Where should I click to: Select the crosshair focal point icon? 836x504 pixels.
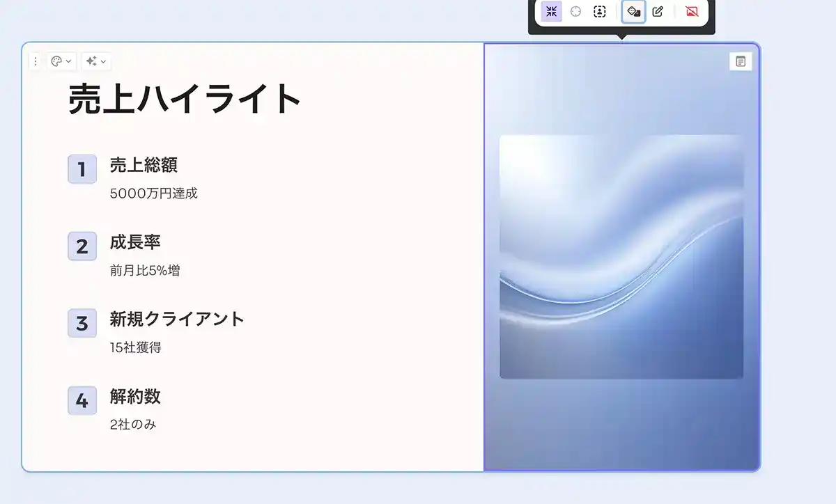(575, 11)
